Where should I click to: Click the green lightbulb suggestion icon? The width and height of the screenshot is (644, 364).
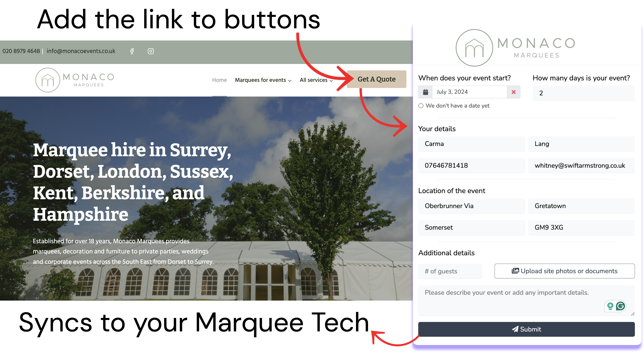click(x=610, y=306)
